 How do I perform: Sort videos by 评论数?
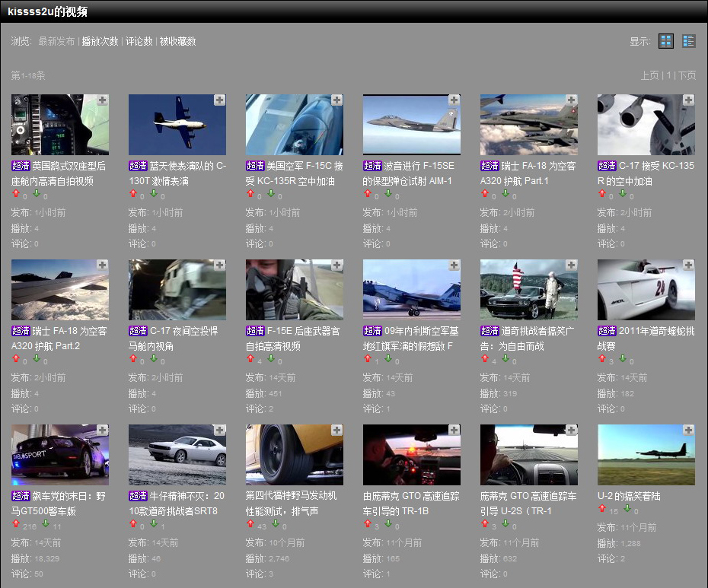pyautogui.click(x=139, y=41)
